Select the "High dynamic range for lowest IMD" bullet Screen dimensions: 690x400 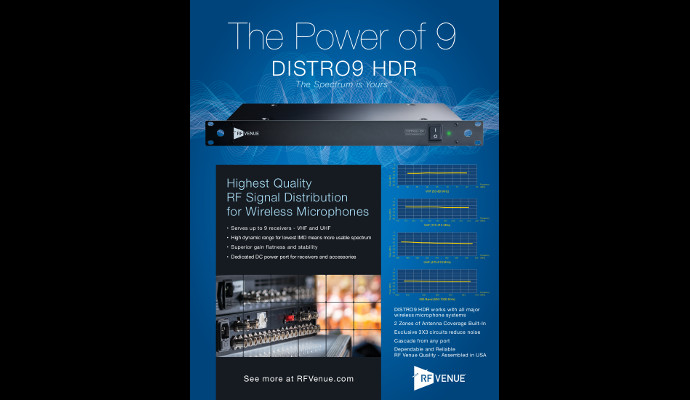pos(301,238)
